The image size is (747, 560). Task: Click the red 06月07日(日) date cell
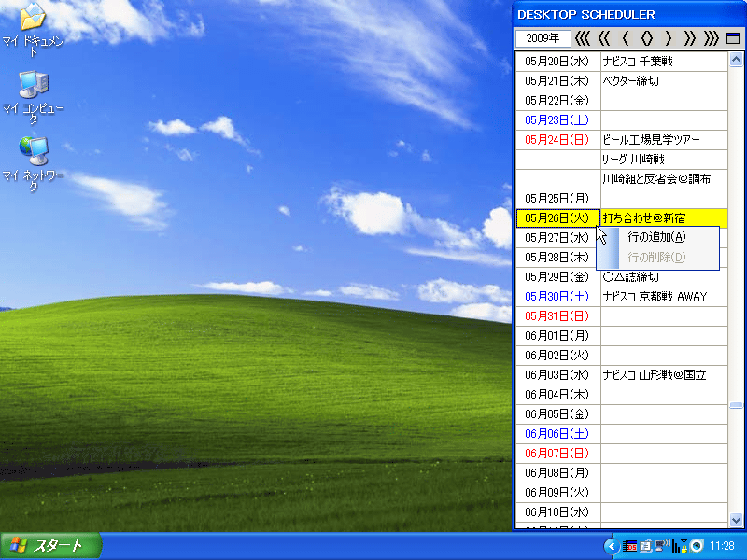557,454
